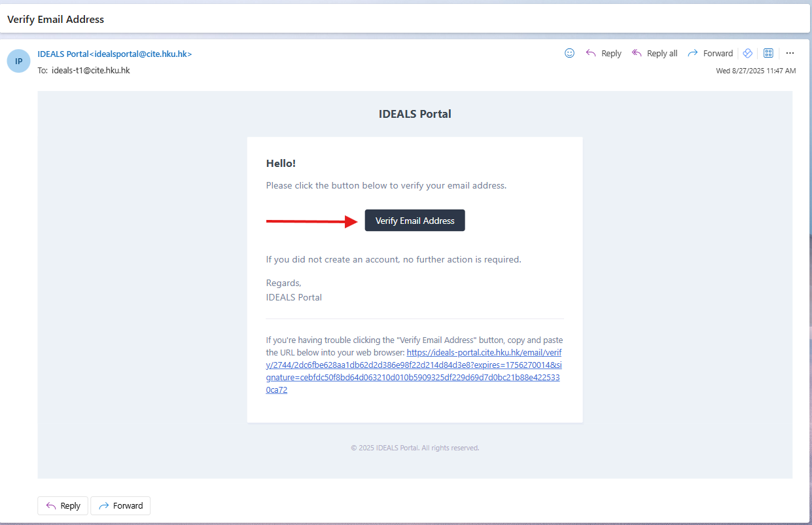The width and height of the screenshot is (812, 525).
Task: Select recipient ideals-t1@cite.hku.hk
Action: coord(90,70)
